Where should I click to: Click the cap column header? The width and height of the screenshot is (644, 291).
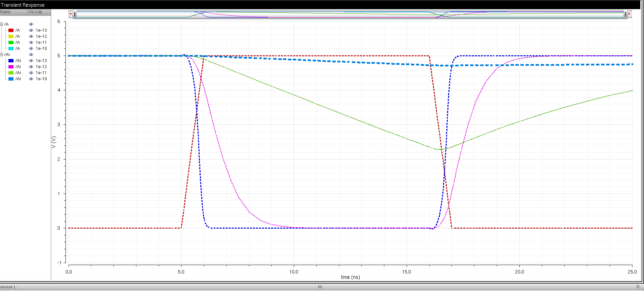[39, 12]
